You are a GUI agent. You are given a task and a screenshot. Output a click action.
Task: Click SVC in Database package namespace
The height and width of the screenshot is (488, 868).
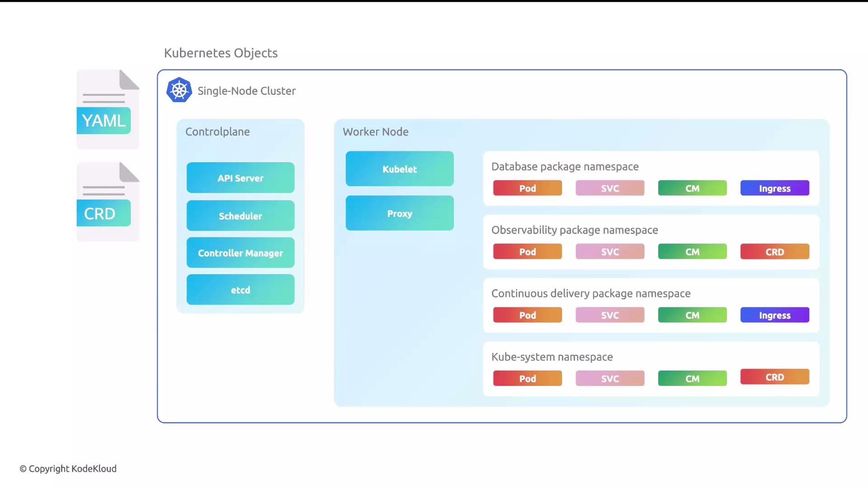pos(610,188)
